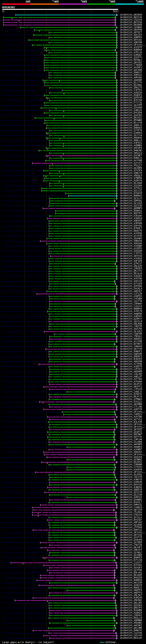This screenshot has height=644, width=146.
Task: Open hit UniRef100_A8INX6
Action: 131,15
